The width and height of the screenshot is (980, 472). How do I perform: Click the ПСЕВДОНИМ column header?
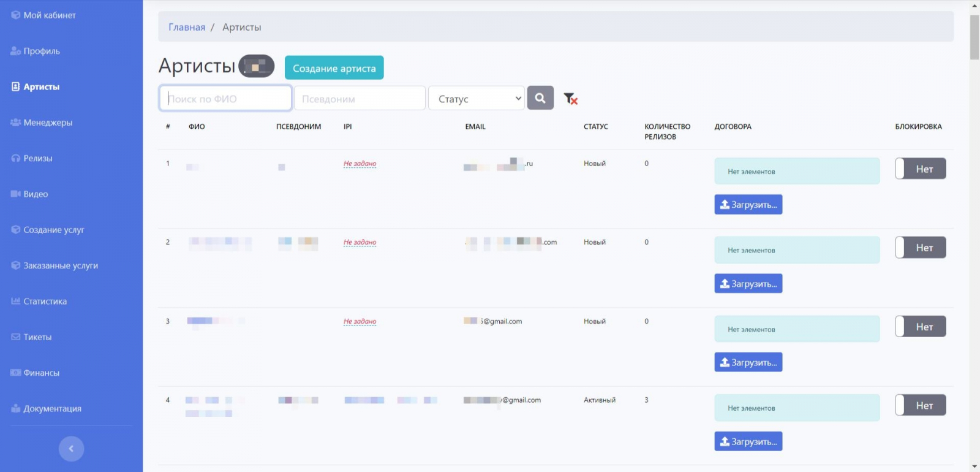(x=299, y=127)
